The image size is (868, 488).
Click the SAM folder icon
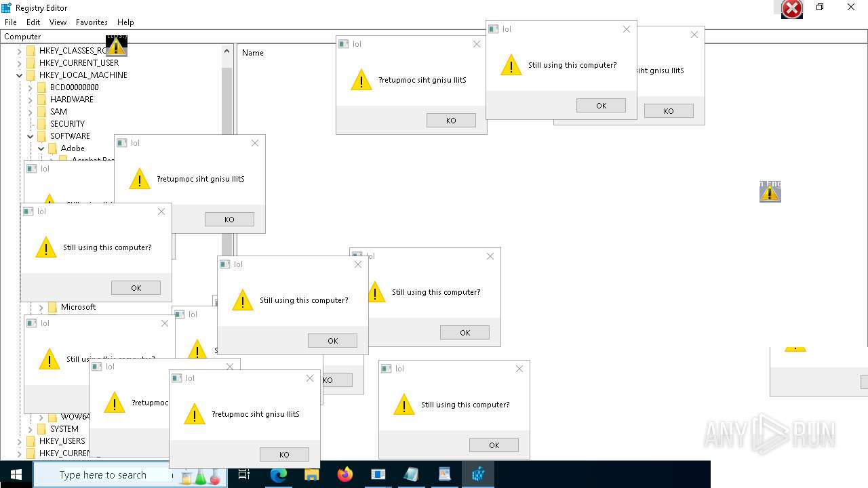click(x=41, y=112)
